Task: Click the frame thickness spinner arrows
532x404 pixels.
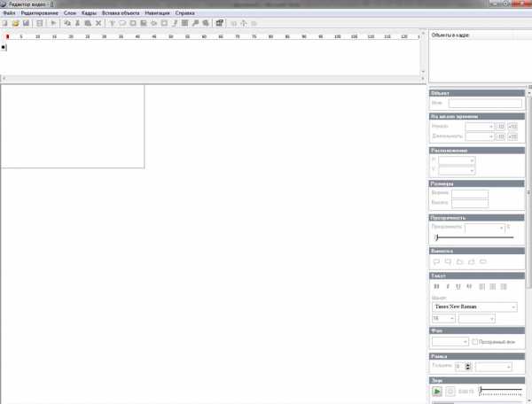Action: [x=468, y=367]
